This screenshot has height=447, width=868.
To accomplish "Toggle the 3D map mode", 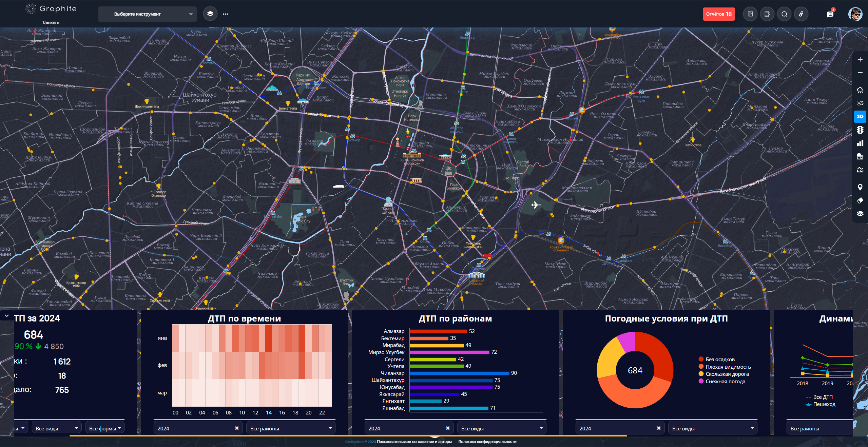I will (860, 116).
